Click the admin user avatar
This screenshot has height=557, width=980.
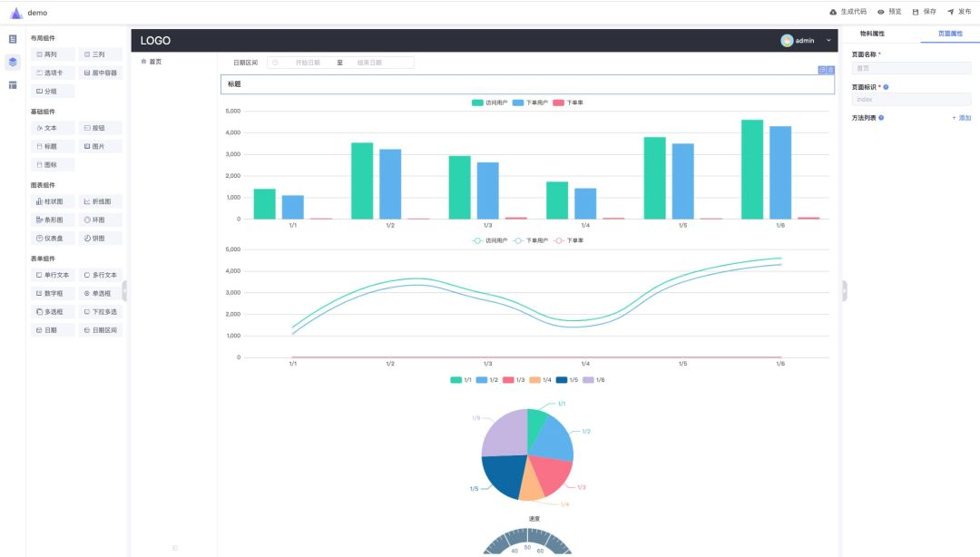tap(787, 41)
